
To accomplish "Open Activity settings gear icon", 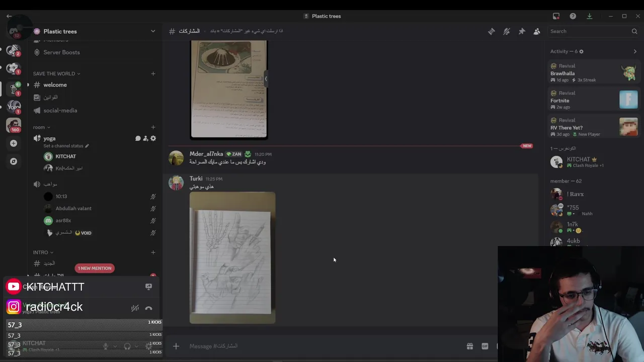I will (581, 51).
